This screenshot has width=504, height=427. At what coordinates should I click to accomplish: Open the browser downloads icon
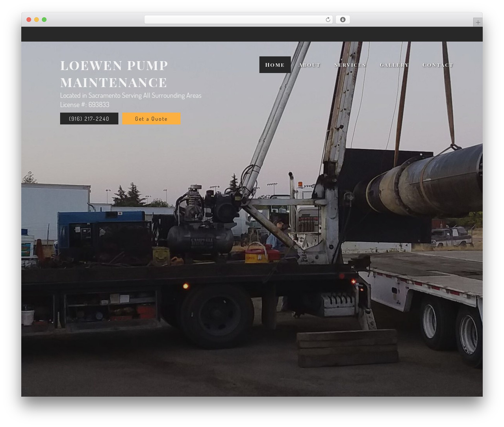pyautogui.click(x=343, y=20)
